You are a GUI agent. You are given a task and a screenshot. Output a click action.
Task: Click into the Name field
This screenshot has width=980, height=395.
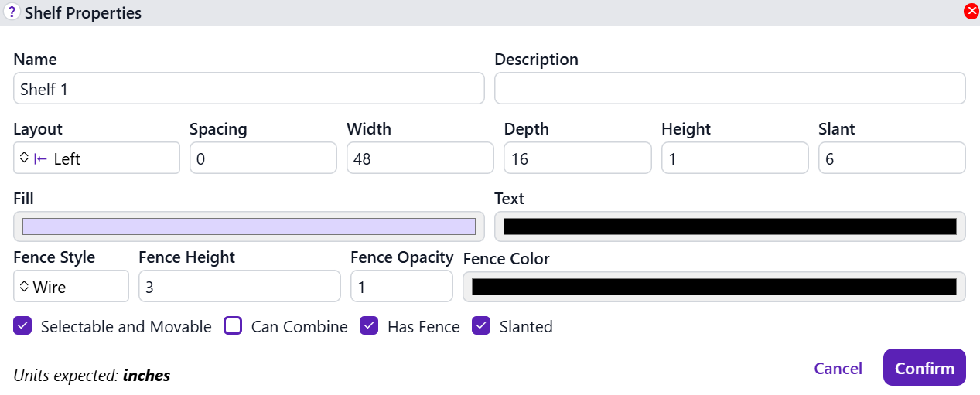point(248,89)
